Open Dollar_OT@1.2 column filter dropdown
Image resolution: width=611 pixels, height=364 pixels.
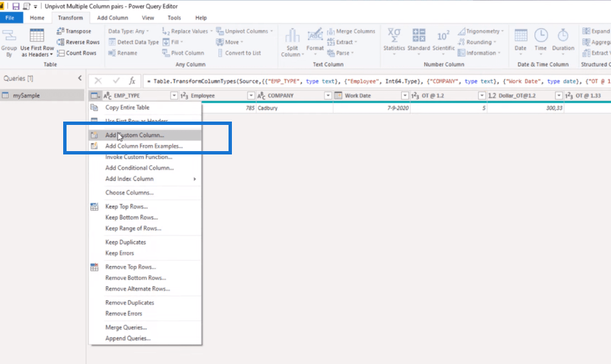click(x=559, y=96)
